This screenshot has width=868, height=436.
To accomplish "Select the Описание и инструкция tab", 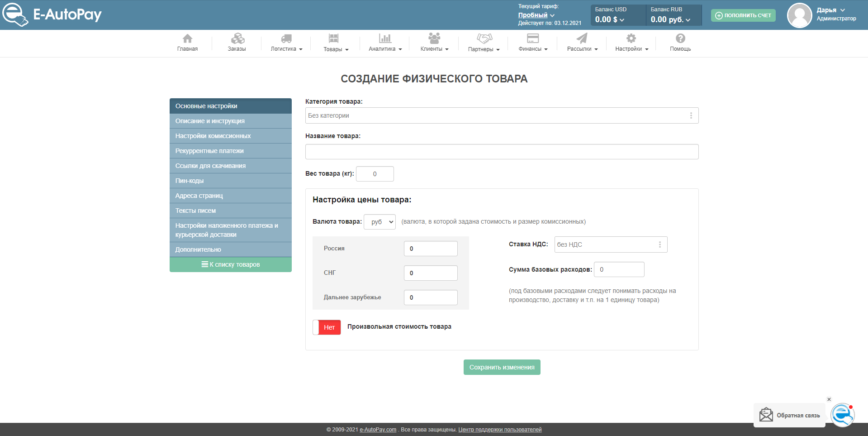I will (231, 121).
